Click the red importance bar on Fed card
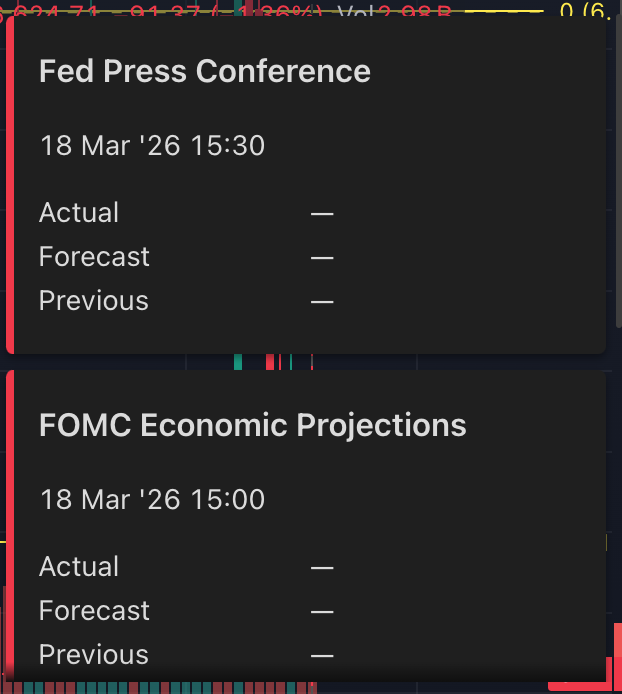This screenshot has width=622, height=694. pyautogui.click(x=9, y=185)
